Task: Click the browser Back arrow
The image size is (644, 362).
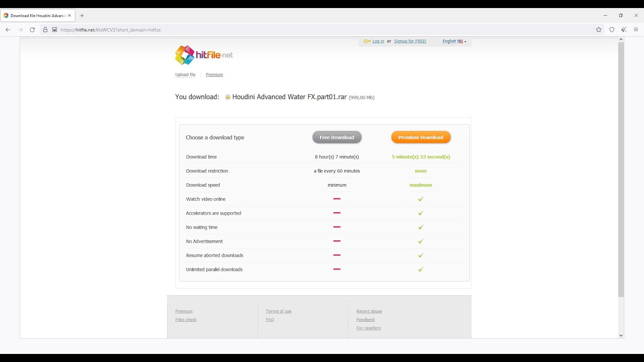Action: click(x=8, y=30)
